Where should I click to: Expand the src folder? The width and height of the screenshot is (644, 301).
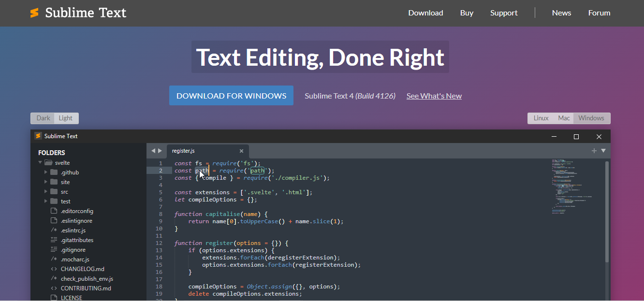pyautogui.click(x=46, y=192)
